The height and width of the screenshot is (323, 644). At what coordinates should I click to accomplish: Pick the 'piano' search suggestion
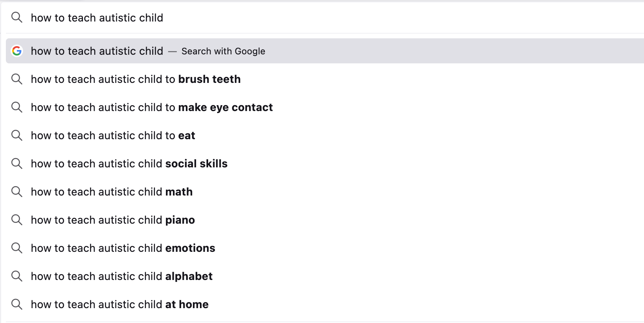click(x=113, y=220)
